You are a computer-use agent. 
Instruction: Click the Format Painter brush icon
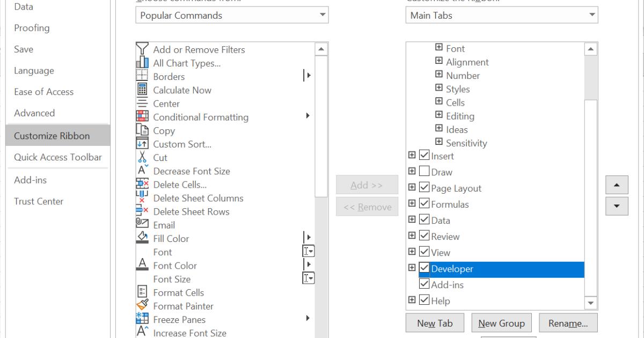pyautogui.click(x=142, y=306)
